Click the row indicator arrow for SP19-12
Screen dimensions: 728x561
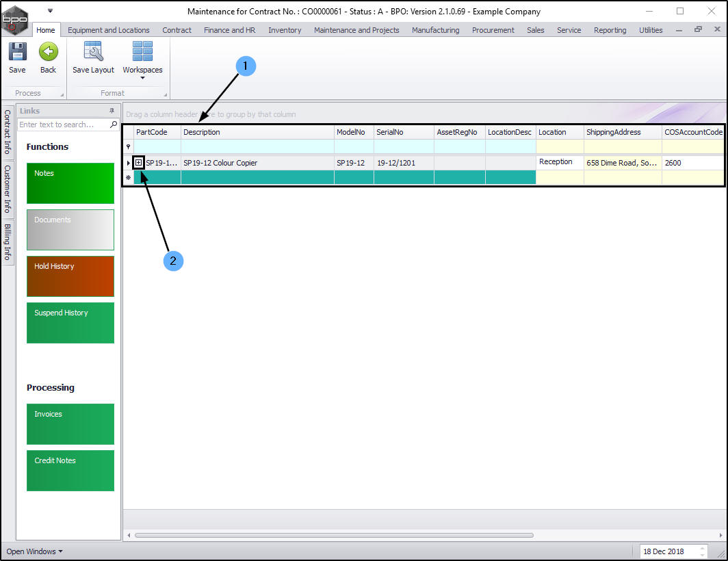[x=128, y=163]
